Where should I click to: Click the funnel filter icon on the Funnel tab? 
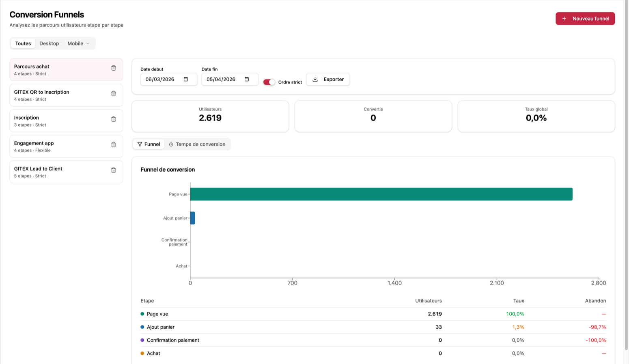pos(139,144)
